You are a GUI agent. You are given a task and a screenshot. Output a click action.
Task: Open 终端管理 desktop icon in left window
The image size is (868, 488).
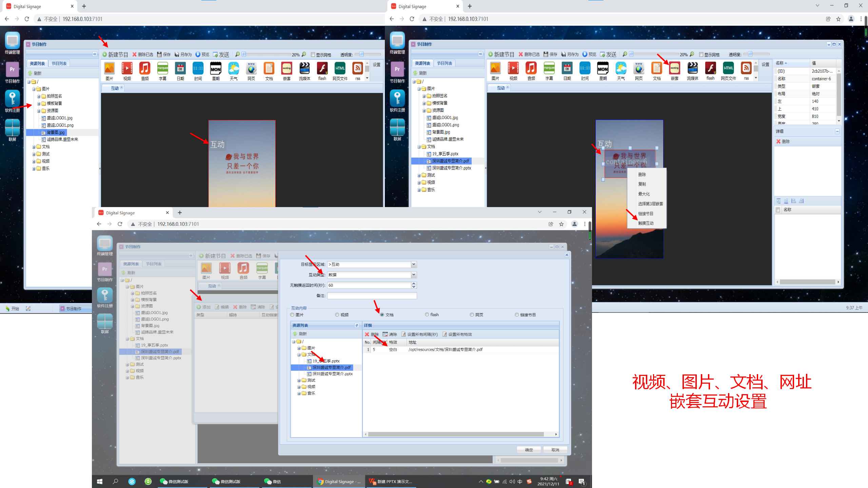(12, 41)
